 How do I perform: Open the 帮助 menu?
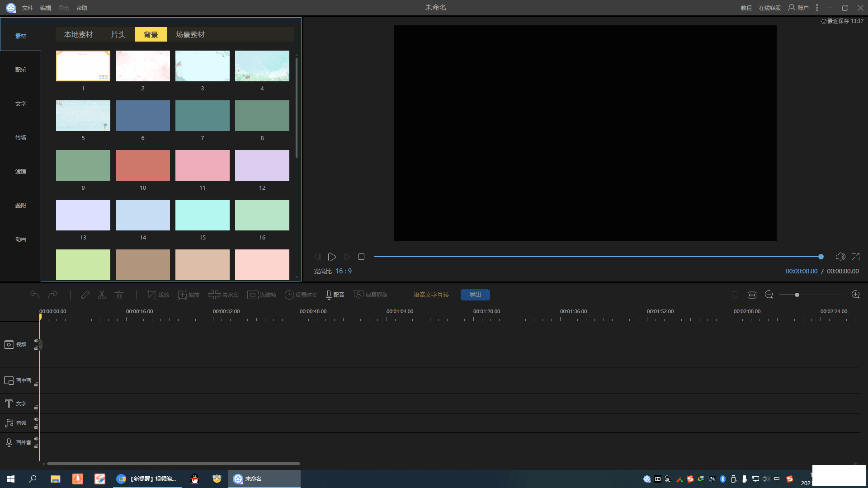click(82, 8)
